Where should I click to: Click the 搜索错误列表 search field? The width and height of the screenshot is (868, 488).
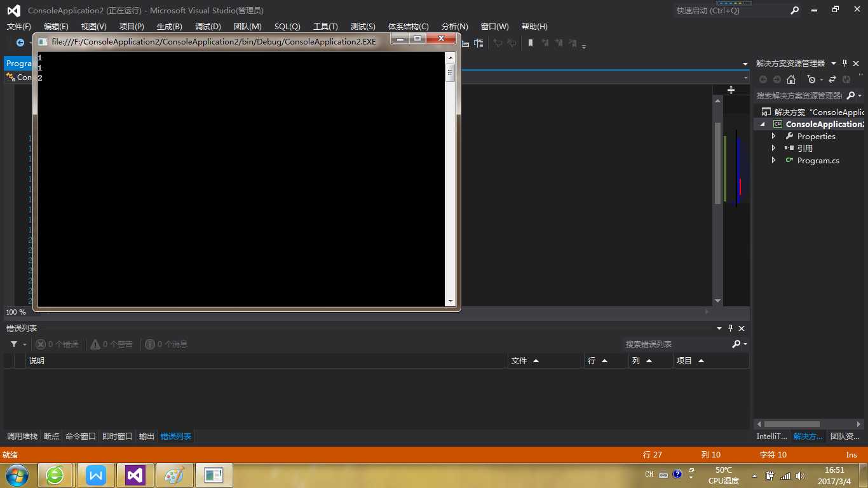pos(676,344)
